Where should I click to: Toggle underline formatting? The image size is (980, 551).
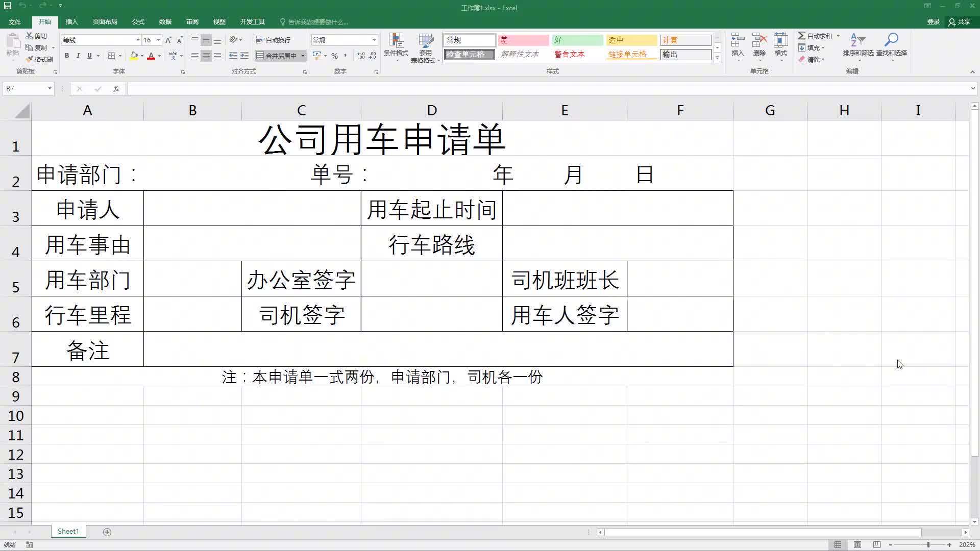(x=89, y=56)
